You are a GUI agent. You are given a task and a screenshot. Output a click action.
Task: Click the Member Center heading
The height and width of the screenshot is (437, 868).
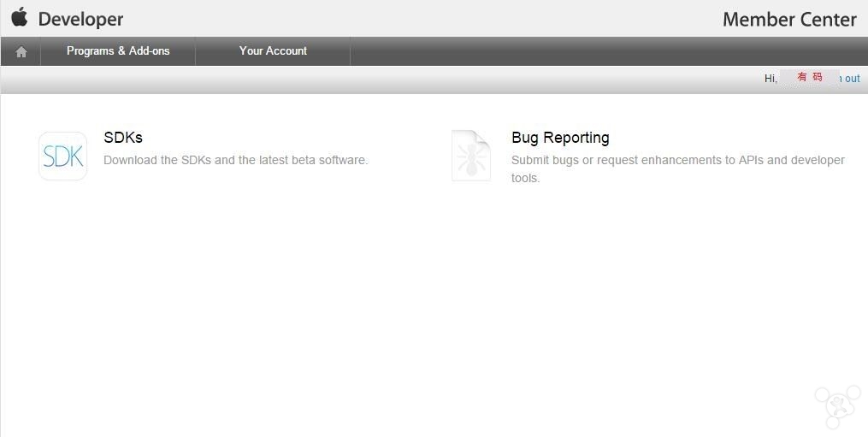788,20
